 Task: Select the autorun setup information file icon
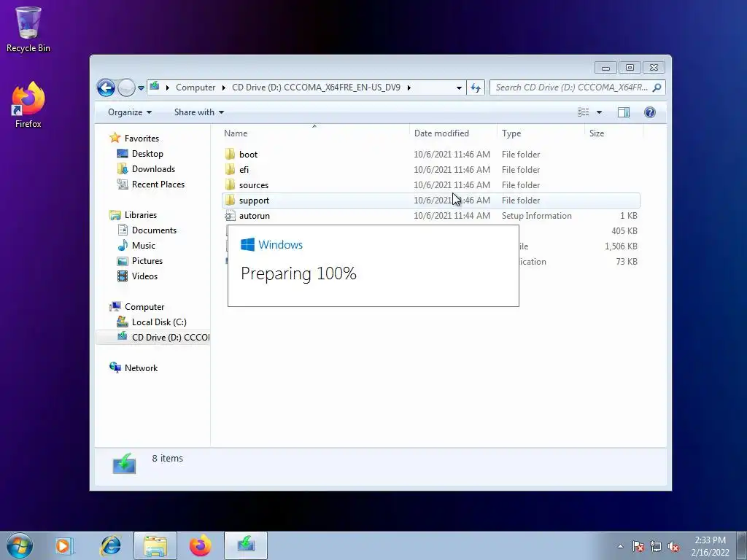[230, 216]
